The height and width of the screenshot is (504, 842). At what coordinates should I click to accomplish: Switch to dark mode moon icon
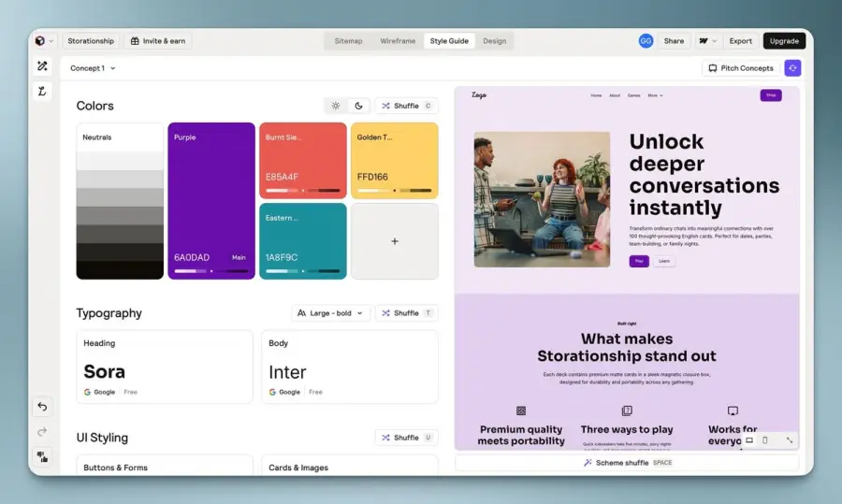(x=358, y=106)
